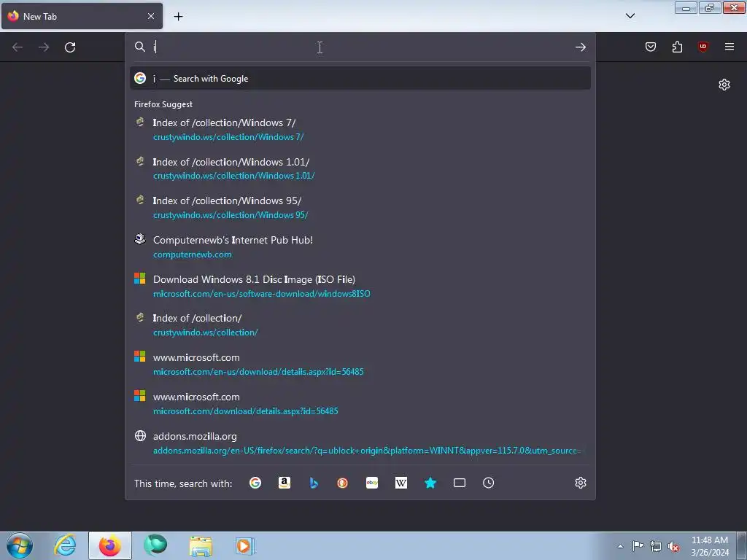This screenshot has width=747, height=560.
Task: Click computernewb.com URL text
Action: pyautogui.click(x=193, y=254)
